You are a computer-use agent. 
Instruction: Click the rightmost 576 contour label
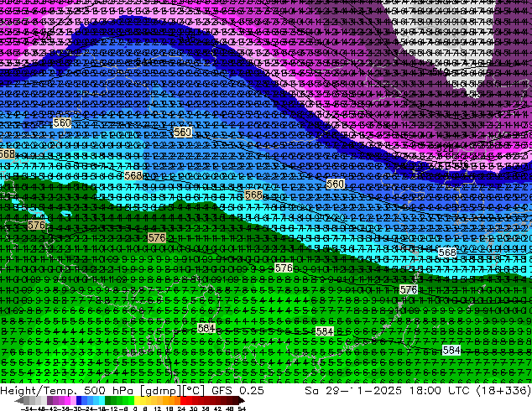tap(408, 289)
